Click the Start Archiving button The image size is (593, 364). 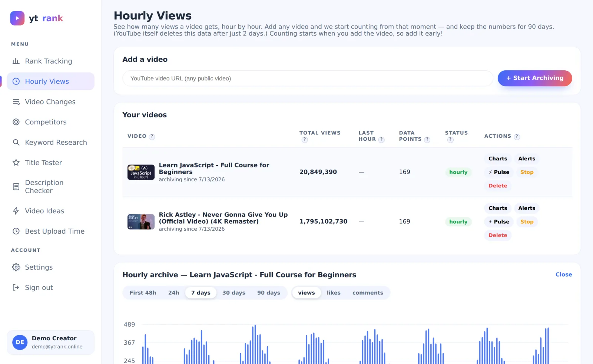(535, 78)
